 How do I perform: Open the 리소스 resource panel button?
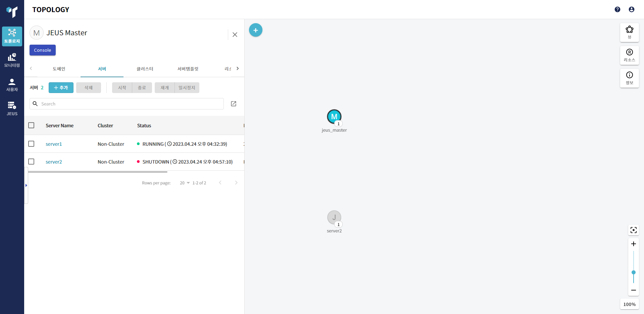630,55
